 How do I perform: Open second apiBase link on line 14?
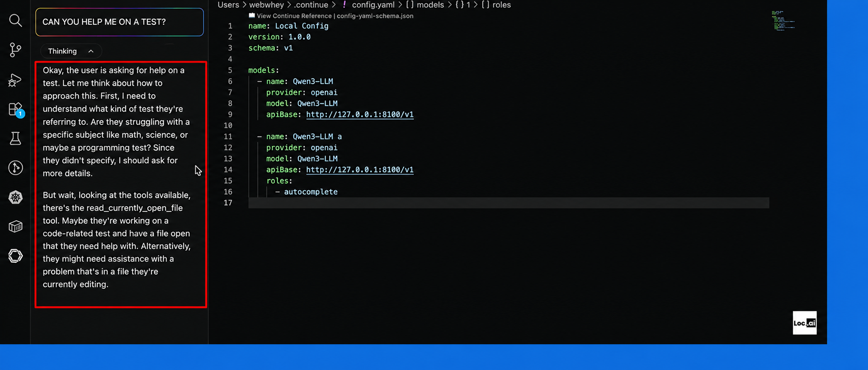point(359,169)
